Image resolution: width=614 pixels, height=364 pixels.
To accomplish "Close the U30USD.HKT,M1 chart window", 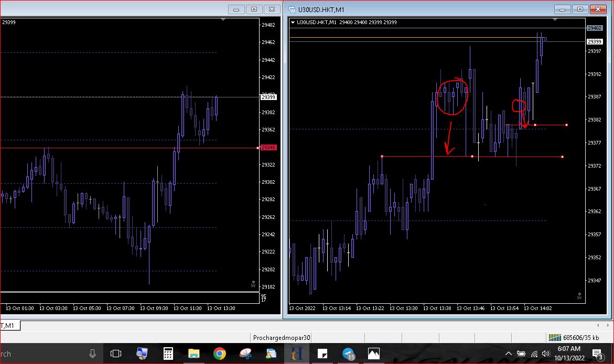I will coord(598,9).
